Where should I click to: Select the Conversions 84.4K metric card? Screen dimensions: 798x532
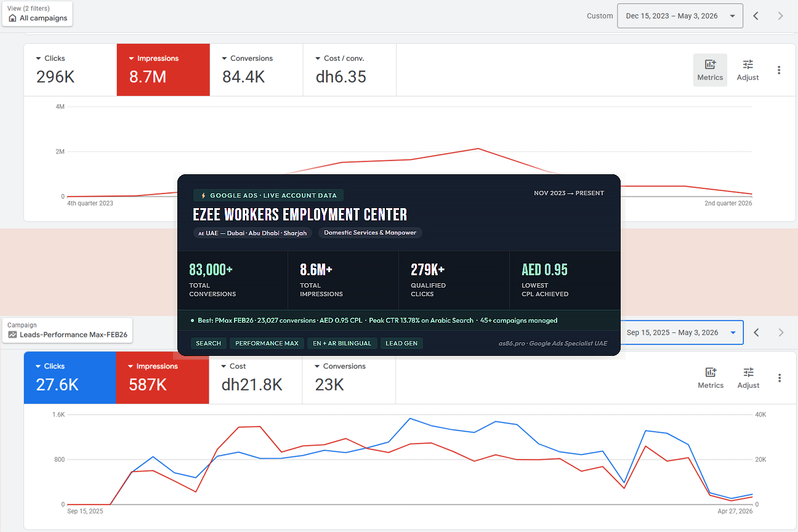pyautogui.click(x=256, y=70)
